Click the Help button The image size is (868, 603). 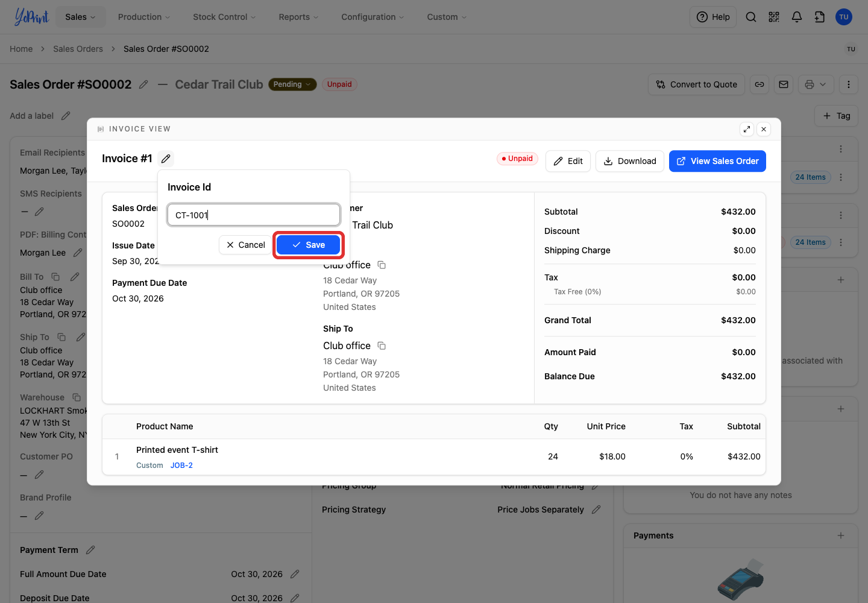713,17
